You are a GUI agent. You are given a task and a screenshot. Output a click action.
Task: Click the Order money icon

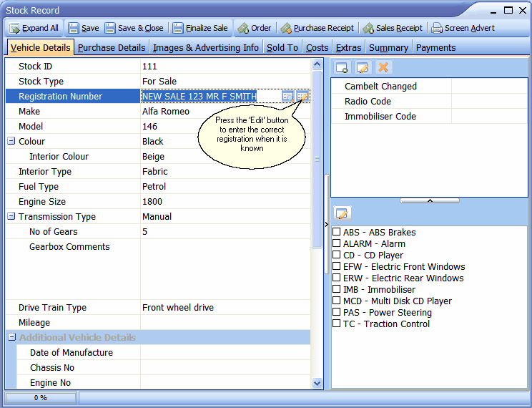pos(243,28)
